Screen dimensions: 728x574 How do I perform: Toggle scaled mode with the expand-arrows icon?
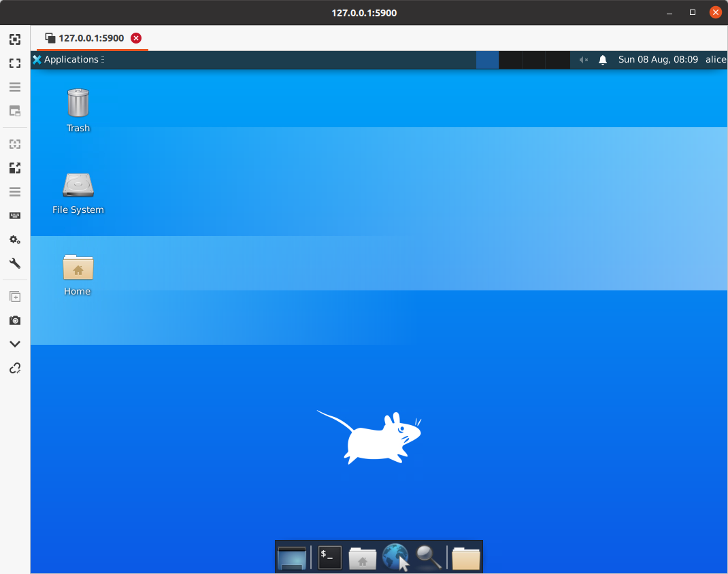tap(15, 168)
